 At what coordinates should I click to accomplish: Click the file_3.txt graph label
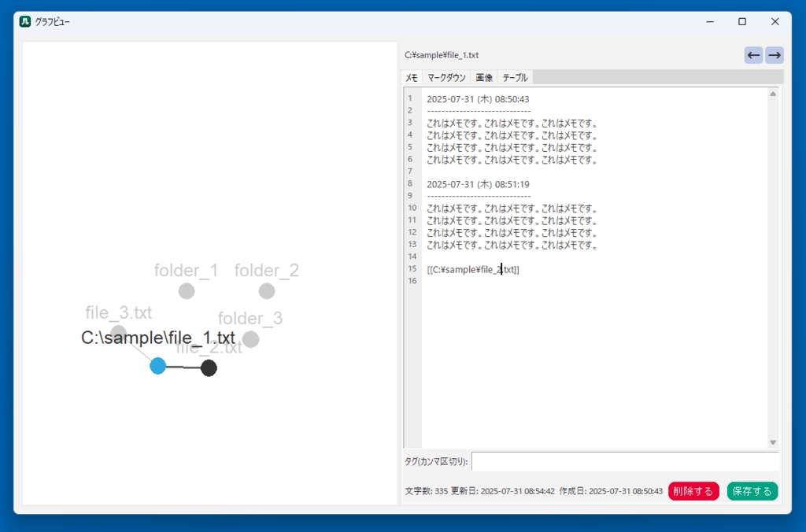point(119,312)
